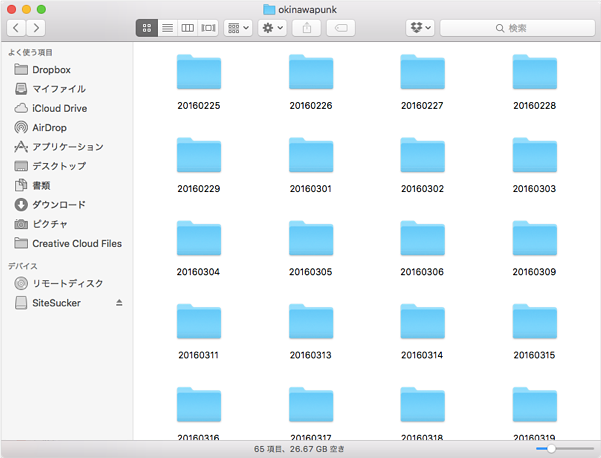This screenshot has width=601, height=458.
Task: Switch to column view
Action: pos(187,28)
